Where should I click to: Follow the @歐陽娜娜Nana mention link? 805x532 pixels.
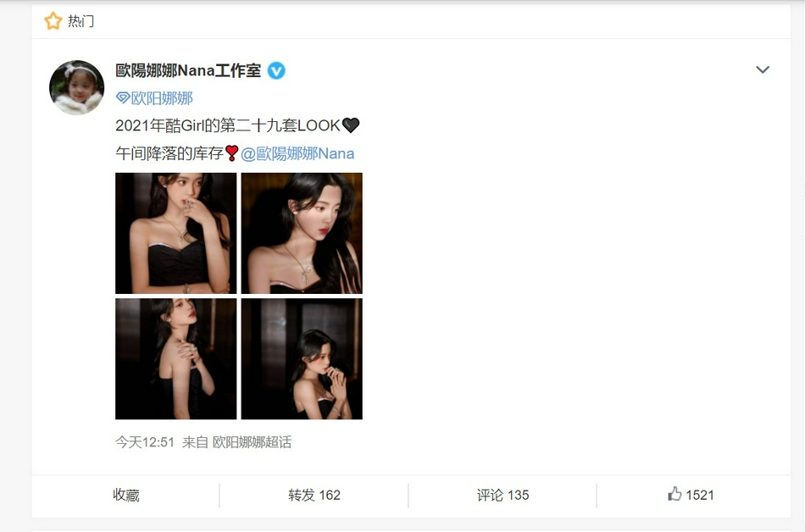pos(297,153)
